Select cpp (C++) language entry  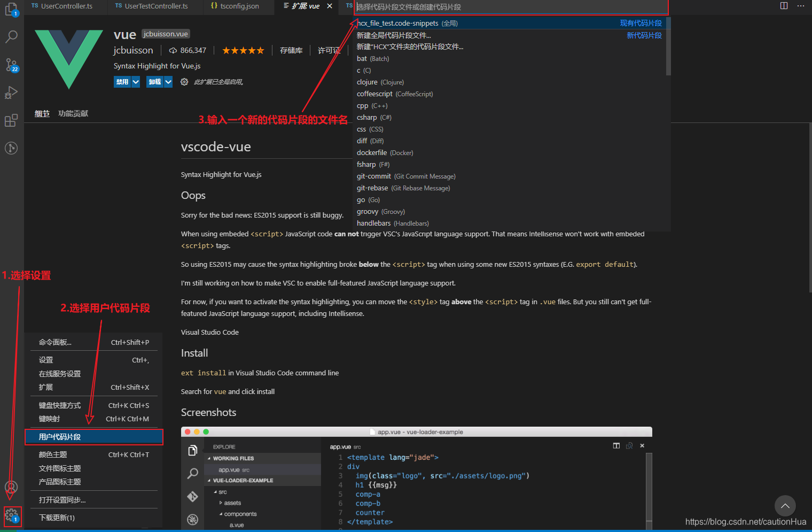click(x=509, y=106)
